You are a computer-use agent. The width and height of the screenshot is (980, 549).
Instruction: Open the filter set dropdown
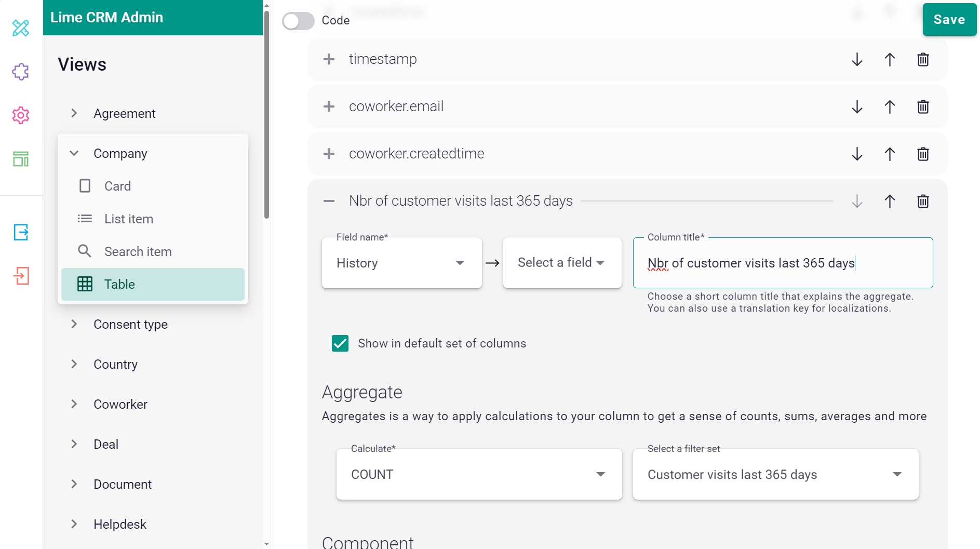tap(775, 474)
